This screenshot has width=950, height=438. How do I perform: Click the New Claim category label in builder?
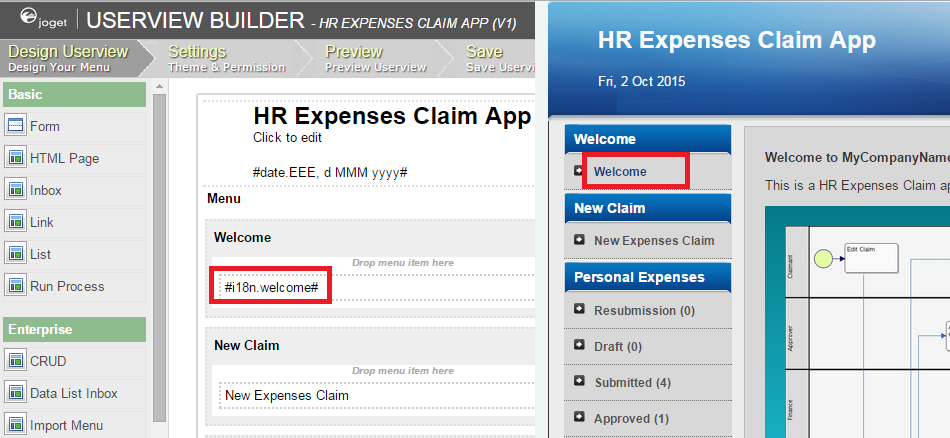click(x=247, y=345)
